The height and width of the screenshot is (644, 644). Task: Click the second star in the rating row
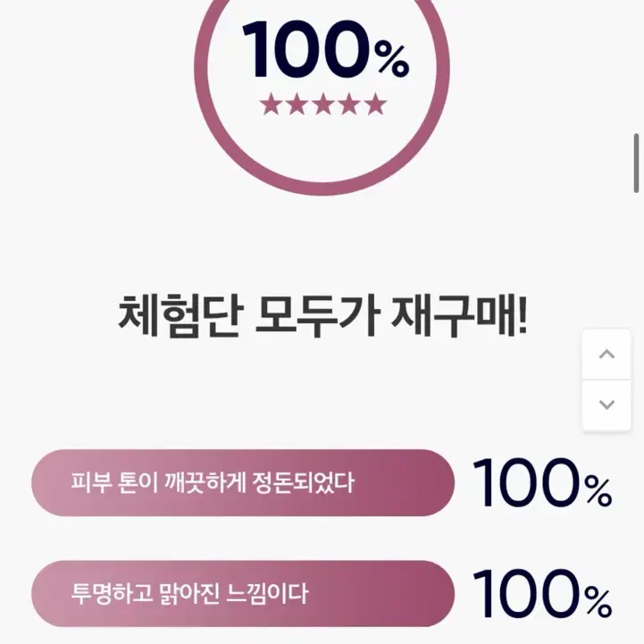click(297, 104)
